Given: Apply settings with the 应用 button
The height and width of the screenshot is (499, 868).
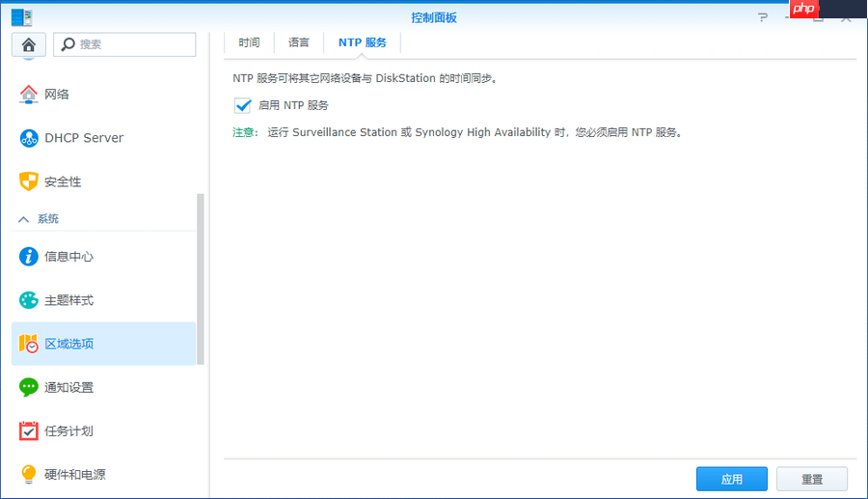Looking at the screenshot, I should (x=732, y=479).
